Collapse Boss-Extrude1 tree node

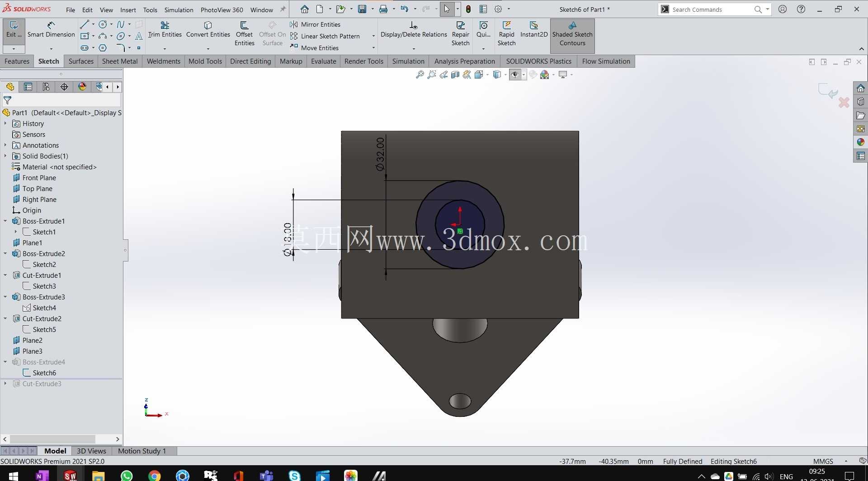point(5,221)
